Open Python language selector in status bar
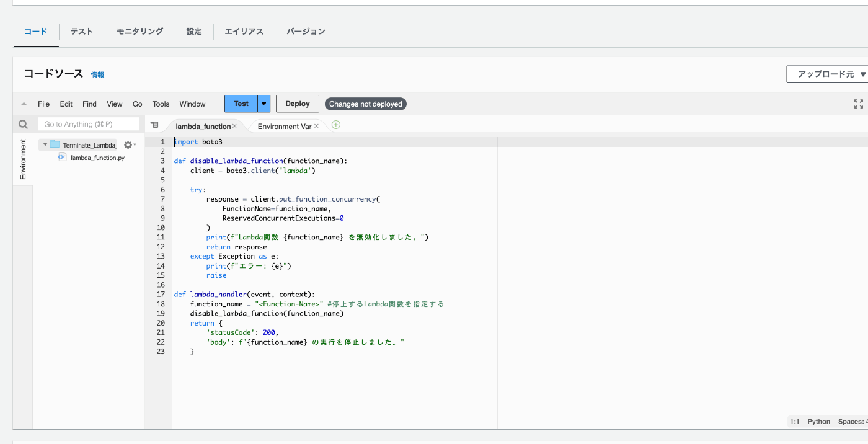The height and width of the screenshot is (444, 868). pyautogui.click(x=818, y=422)
